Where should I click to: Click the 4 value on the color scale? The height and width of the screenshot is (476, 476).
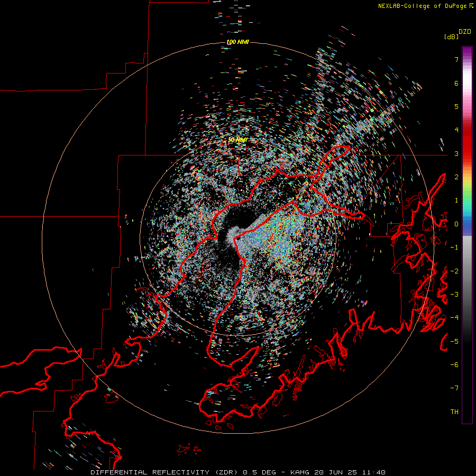[456, 130]
